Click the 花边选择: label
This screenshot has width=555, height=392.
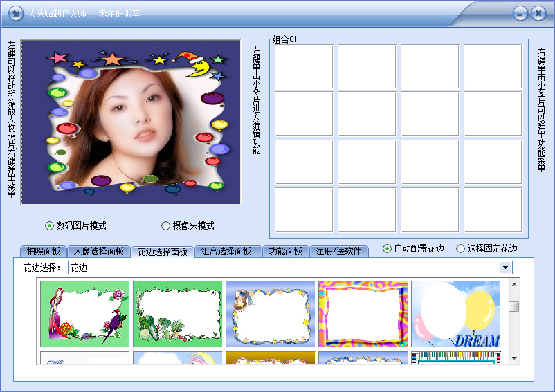tap(42, 268)
